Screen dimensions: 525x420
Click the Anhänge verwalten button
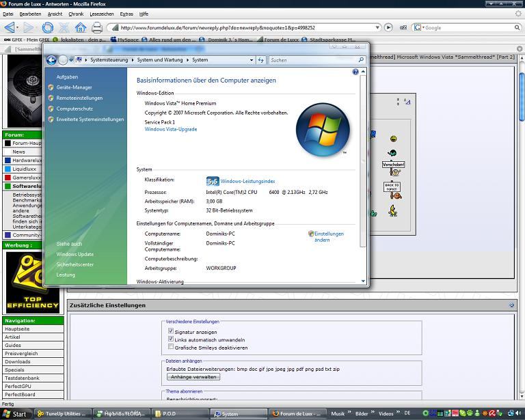coord(193,377)
